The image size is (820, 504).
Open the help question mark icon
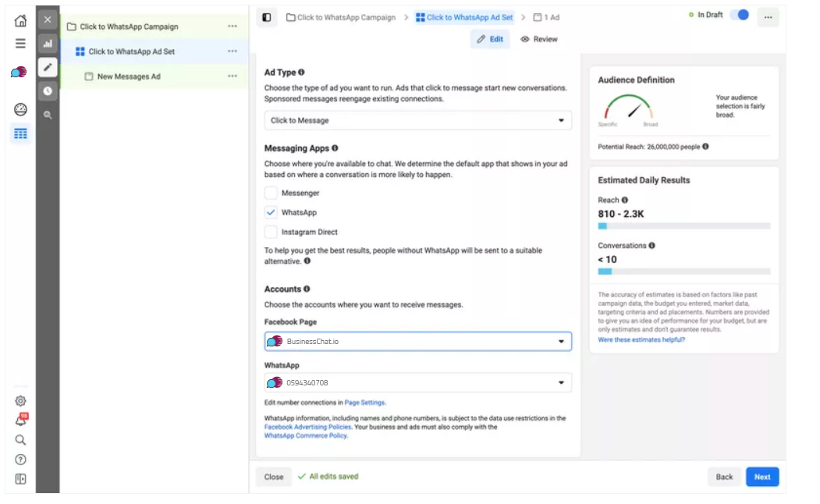[20, 460]
